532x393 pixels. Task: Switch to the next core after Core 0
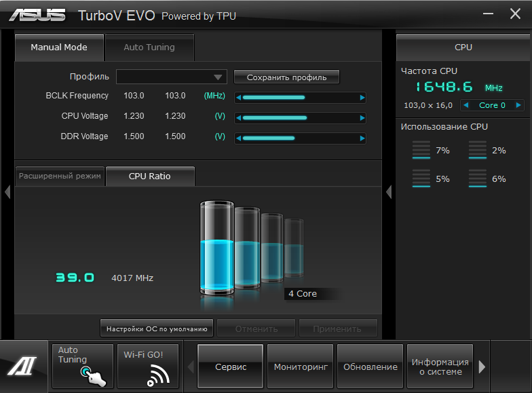518,105
